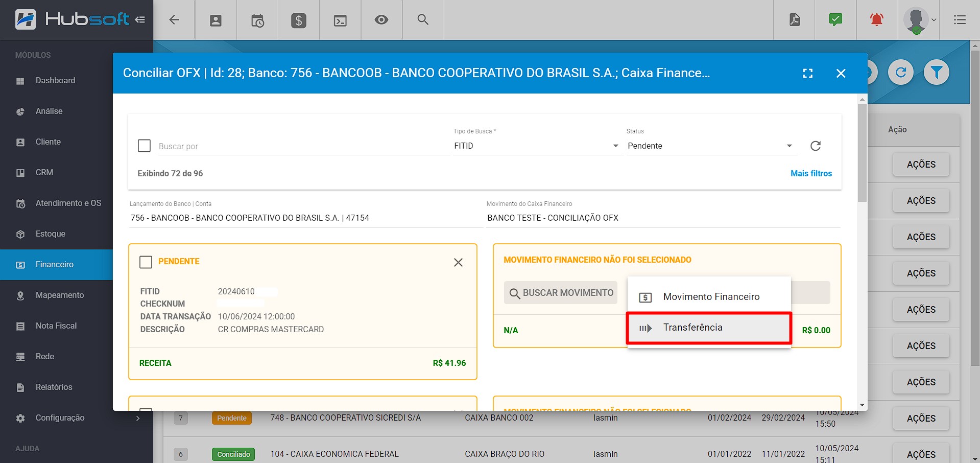Open the calendar clock toolbar icon
The width and height of the screenshot is (980, 463).
click(257, 20)
